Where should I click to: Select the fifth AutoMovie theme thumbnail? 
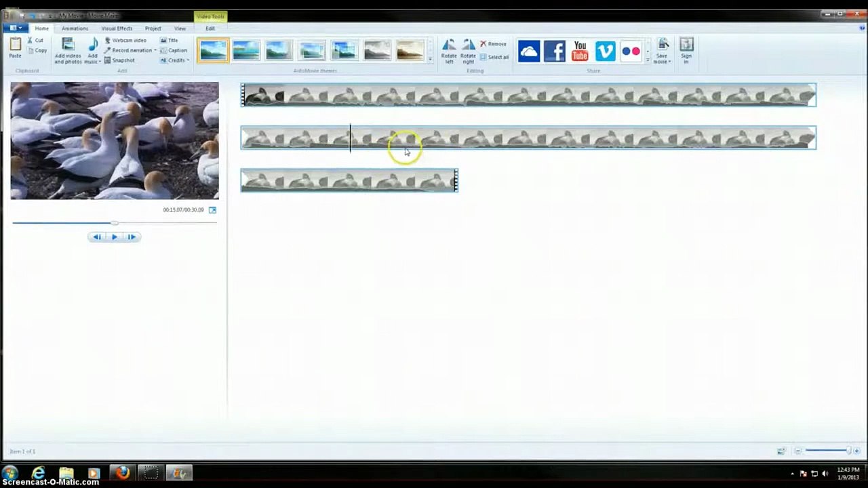344,50
